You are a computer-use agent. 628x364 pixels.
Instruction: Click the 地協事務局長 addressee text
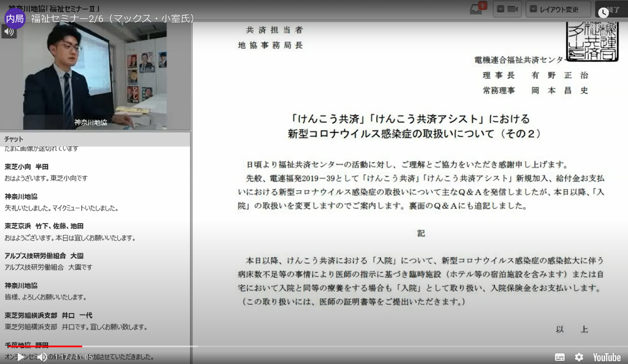point(270,45)
